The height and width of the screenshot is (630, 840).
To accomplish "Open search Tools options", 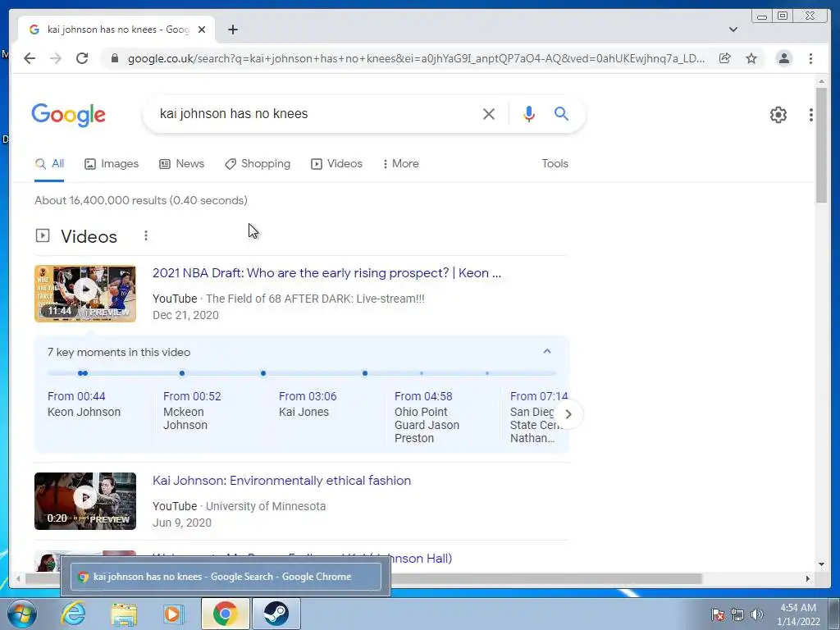I will click(x=555, y=164).
